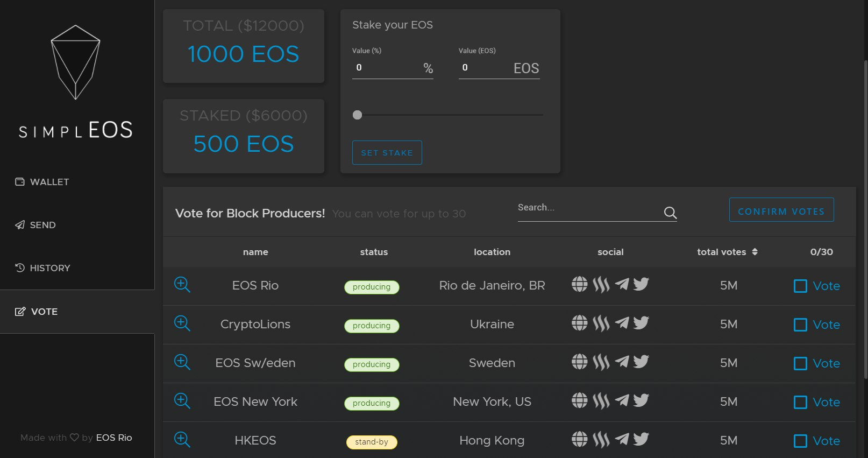Open CryptoLions Steemit icon

point(601,323)
